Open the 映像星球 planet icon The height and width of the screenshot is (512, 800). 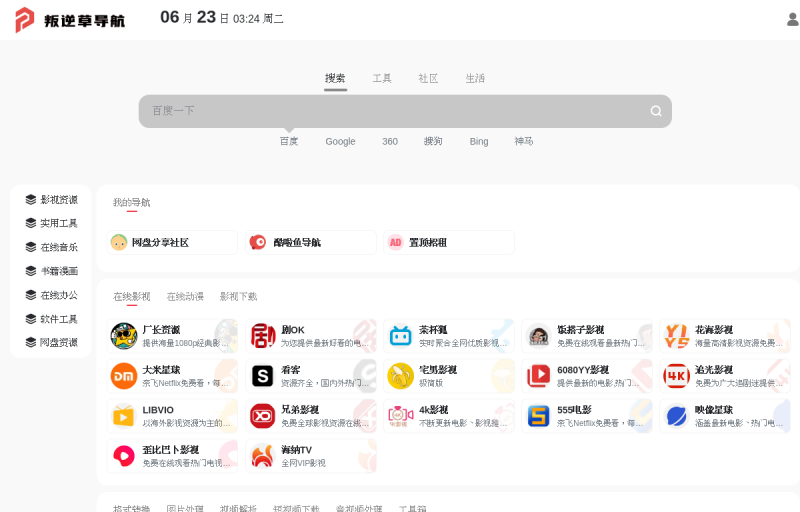pos(677,416)
